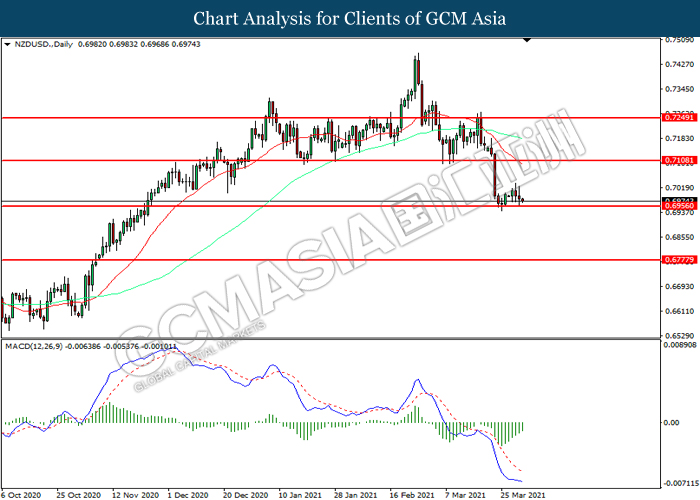Click the 10 Jan 2021 date label

(300, 495)
